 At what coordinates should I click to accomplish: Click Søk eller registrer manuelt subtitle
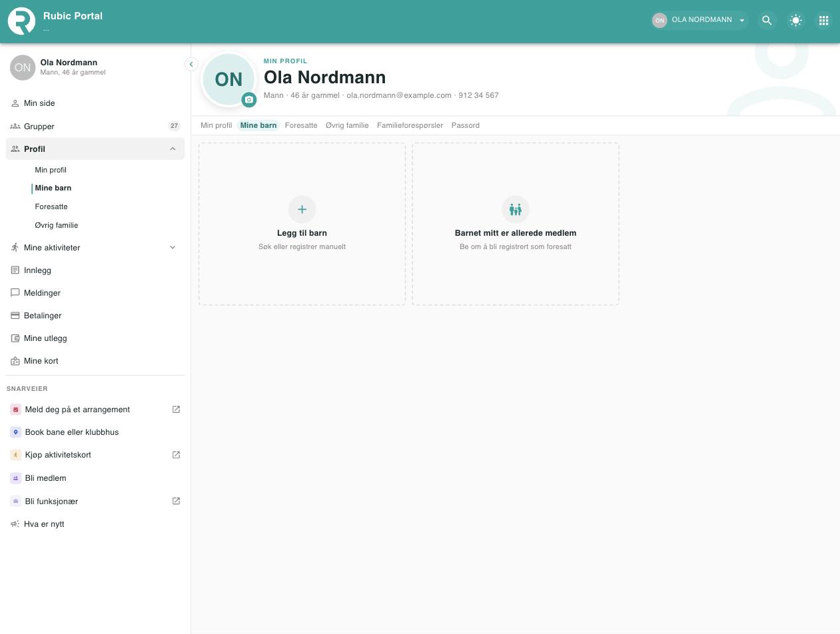302,246
